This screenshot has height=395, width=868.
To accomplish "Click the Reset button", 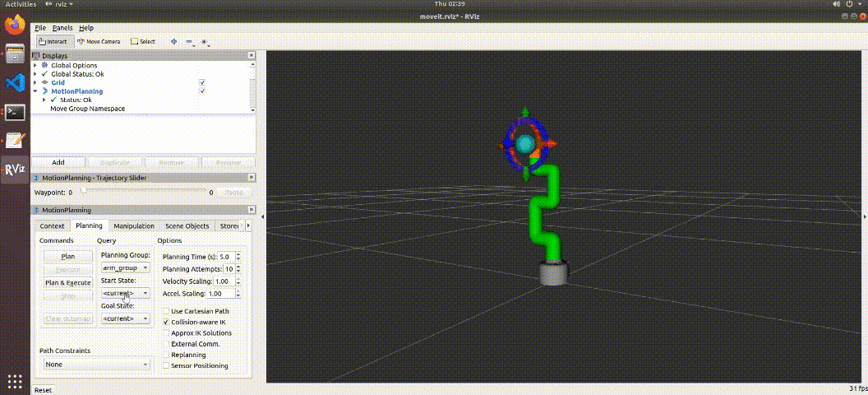I will coord(44,390).
